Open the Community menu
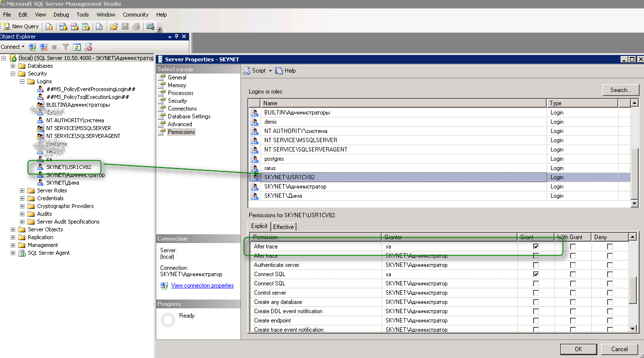 tap(136, 15)
